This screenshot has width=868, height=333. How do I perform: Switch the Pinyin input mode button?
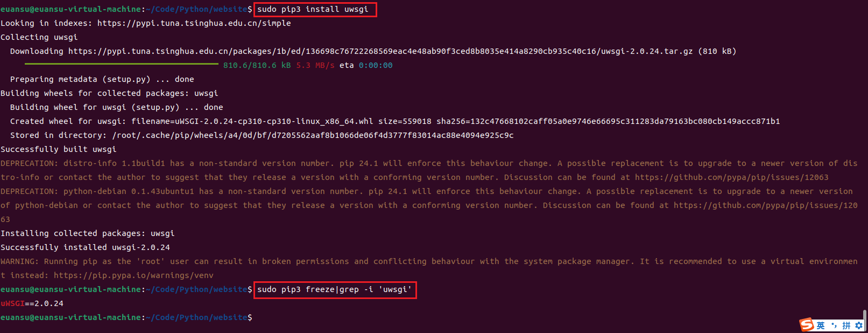(846, 325)
